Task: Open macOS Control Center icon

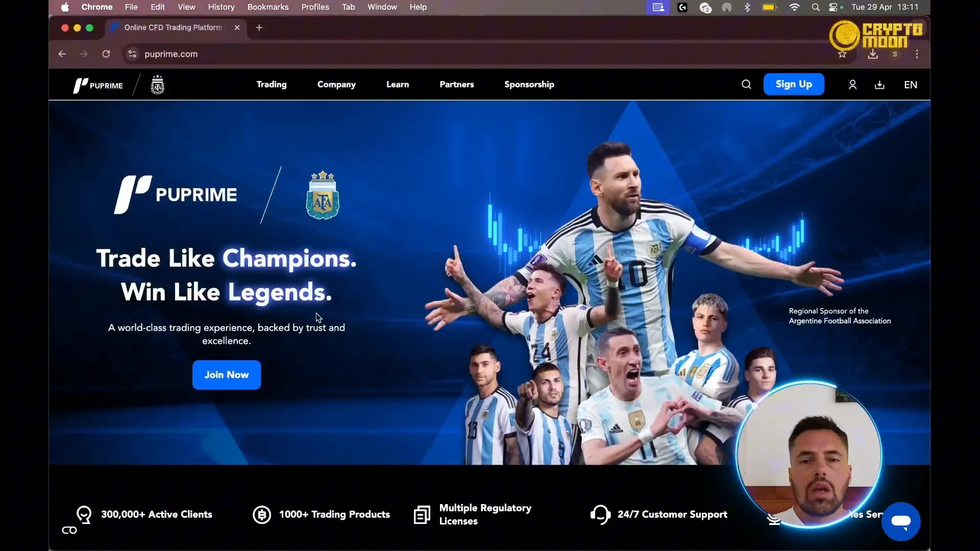Action: point(833,7)
